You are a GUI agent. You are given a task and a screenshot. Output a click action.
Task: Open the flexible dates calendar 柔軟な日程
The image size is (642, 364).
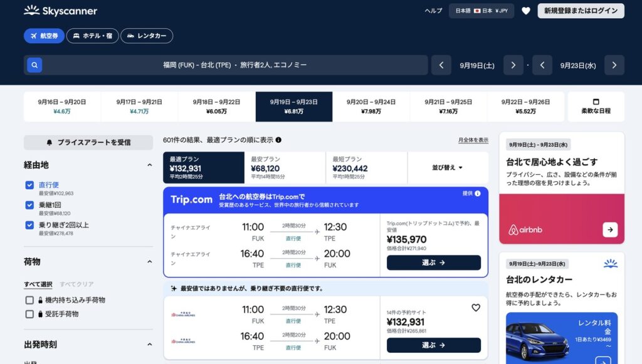pyautogui.click(x=596, y=107)
